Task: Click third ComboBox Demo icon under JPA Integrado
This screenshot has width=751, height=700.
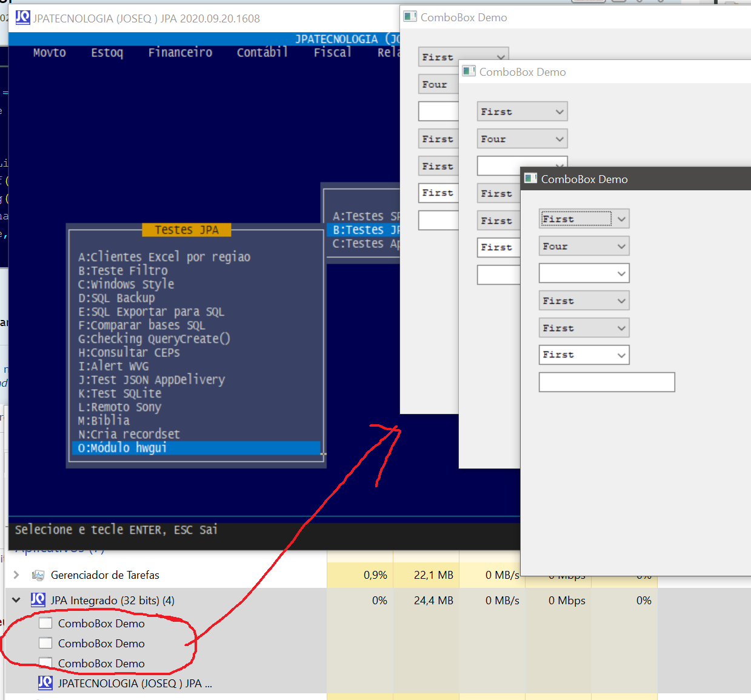Action: [x=45, y=663]
